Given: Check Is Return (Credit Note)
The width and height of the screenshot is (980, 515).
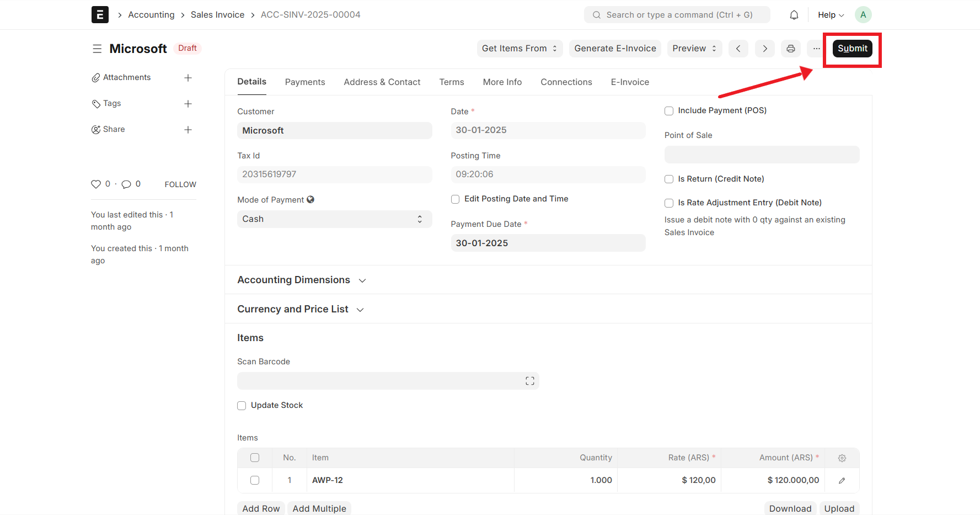Looking at the screenshot, I should click(x=668, y=179).
